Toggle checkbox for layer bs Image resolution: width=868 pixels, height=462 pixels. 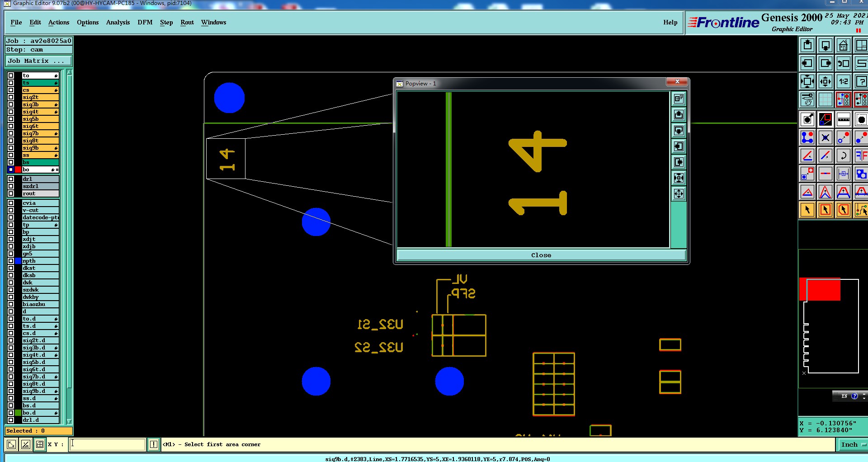tap(11, 162)
